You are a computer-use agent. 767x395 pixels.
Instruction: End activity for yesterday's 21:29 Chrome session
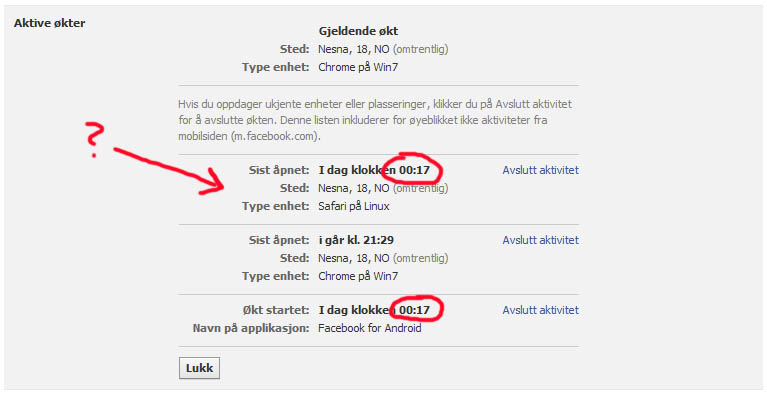point(541,240)
